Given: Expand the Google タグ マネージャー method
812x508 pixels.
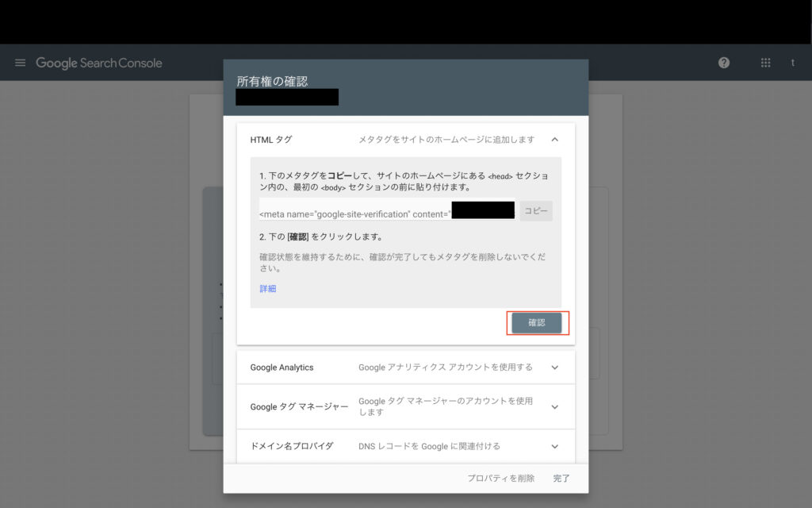Looking at the screenshot, I should click(554, 407).
